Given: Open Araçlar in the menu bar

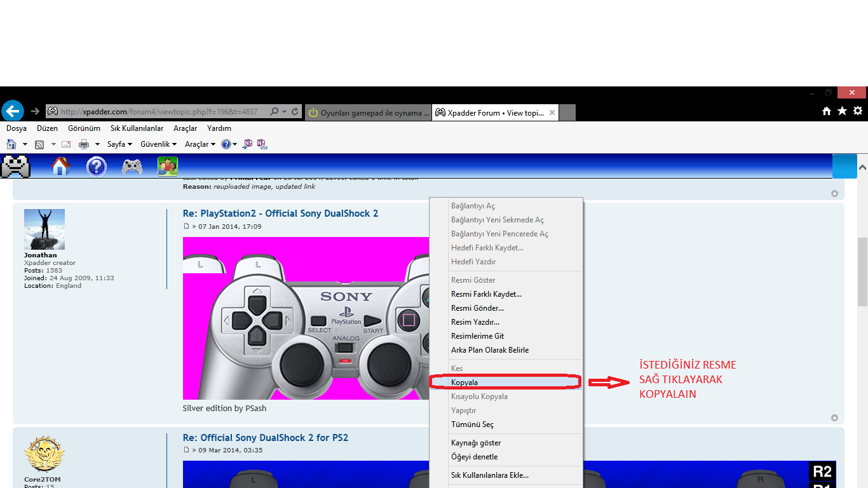Looking at the screenshot, I should pyautogui.click(x=185, y=128).
